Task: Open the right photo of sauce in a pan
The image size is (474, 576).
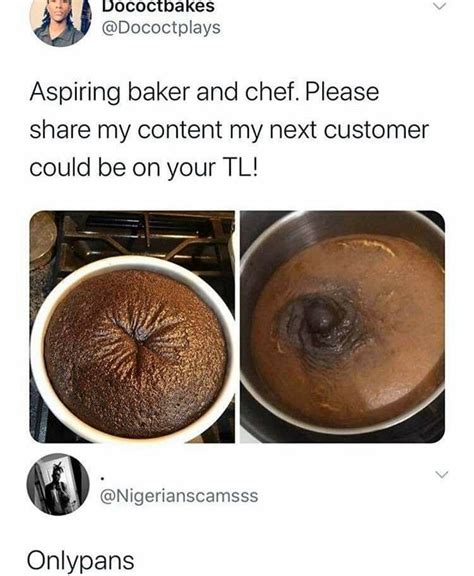Action: [x=342, y=327]
